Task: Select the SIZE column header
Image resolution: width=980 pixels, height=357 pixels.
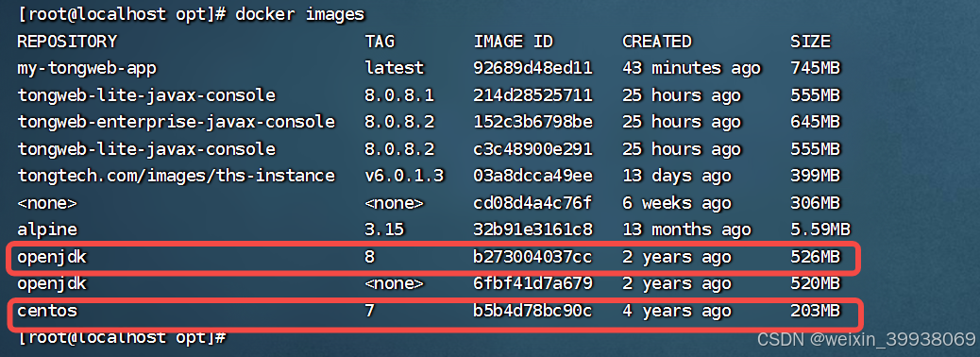Action: pos(811,42)
